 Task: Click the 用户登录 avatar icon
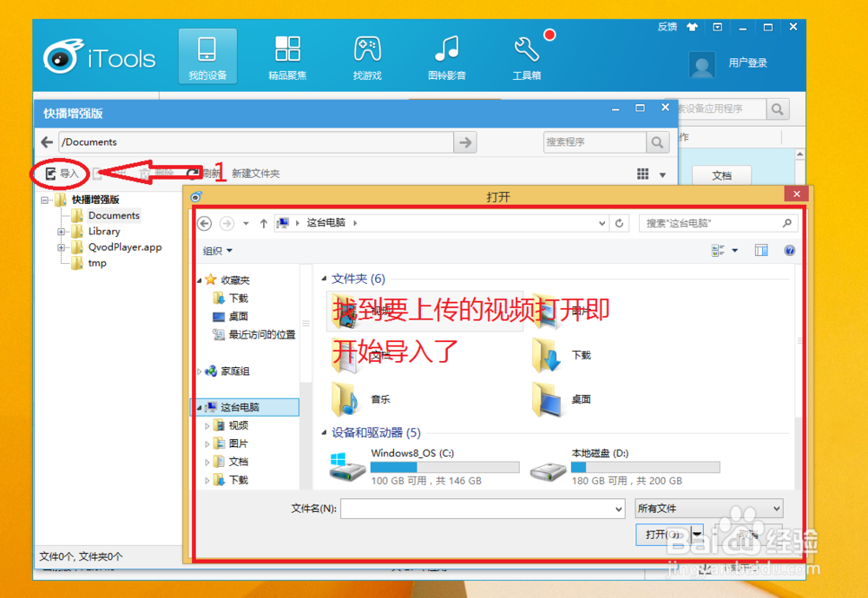pos(701,64)
